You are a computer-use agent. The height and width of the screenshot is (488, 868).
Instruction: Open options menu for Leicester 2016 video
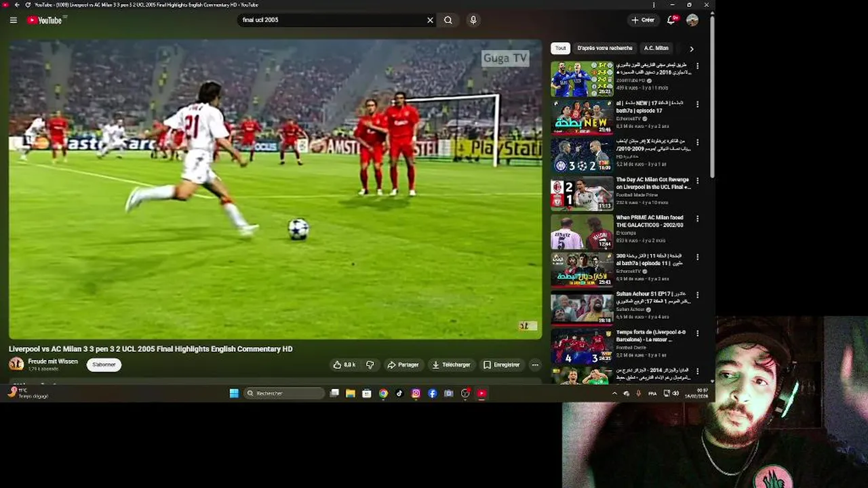tap(697, 66)
